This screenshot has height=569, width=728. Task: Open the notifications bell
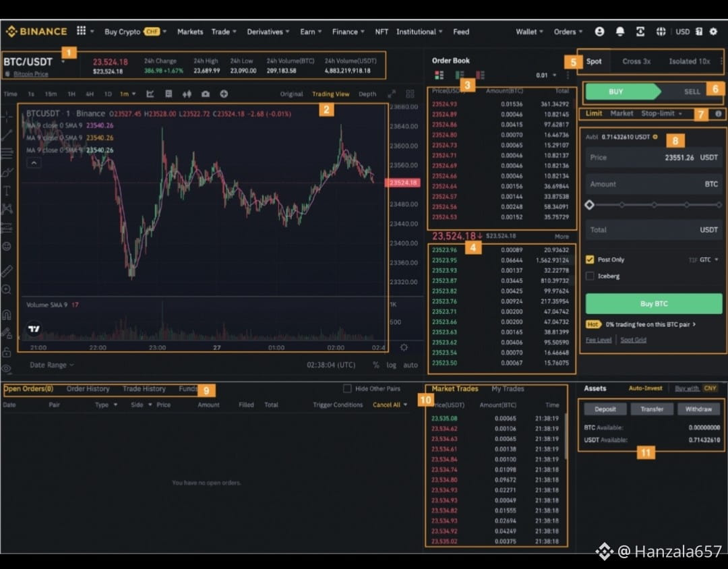point(620,32)
